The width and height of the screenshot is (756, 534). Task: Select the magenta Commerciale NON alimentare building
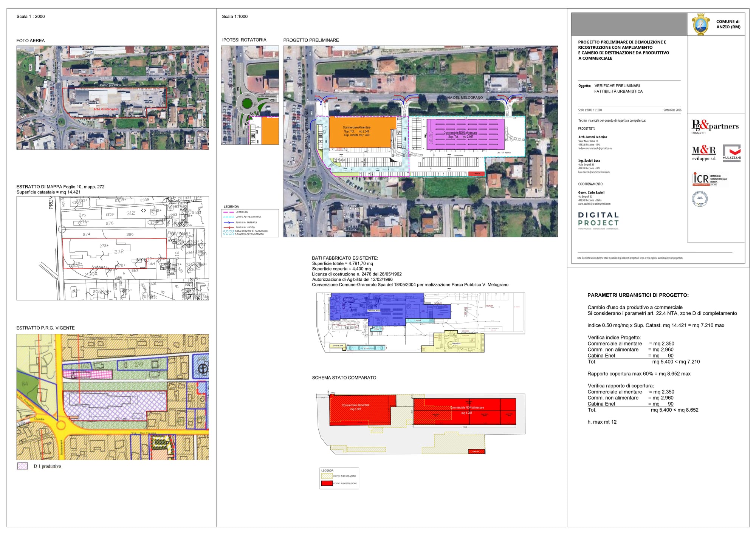point(465,134)
